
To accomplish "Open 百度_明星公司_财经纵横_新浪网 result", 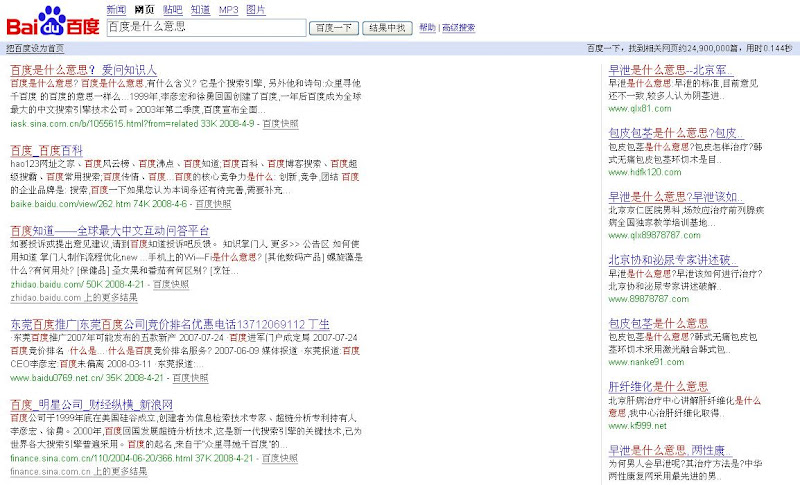I will click(92, 405).
